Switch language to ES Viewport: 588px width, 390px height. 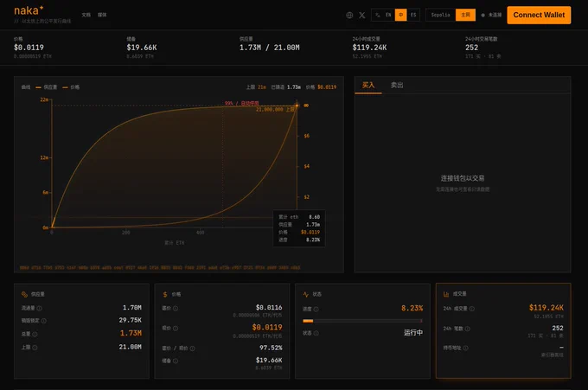tap(413, 15)
